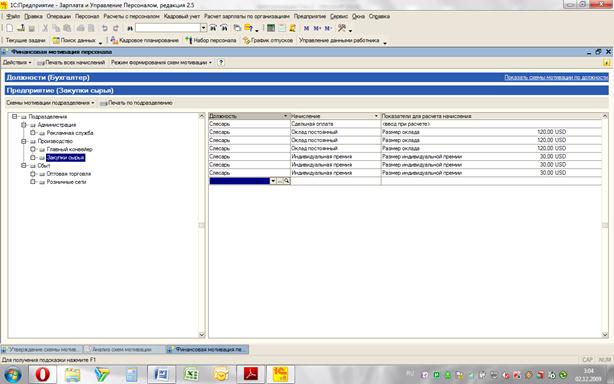
Task: Select Оптовая торговля in the tree
Action: tap(69, 174)
